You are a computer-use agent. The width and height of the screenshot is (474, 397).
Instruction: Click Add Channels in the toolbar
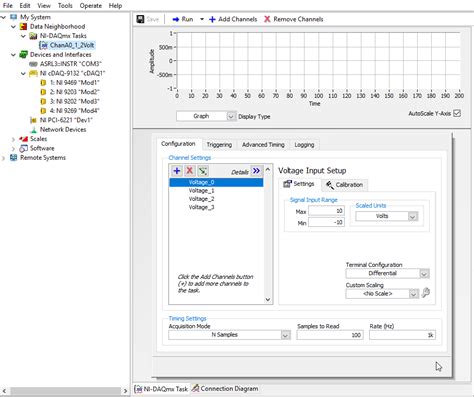click(x=233, y=19)
